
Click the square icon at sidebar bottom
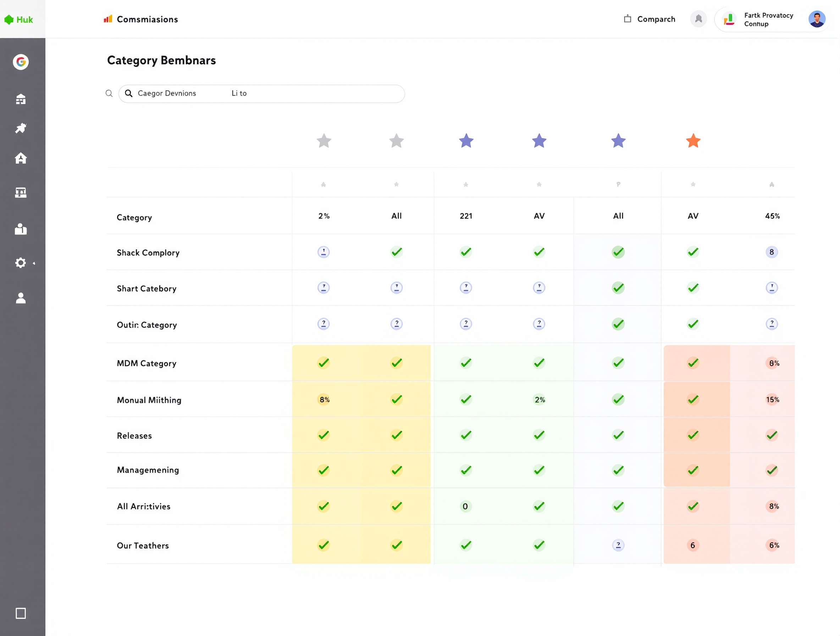21,613
